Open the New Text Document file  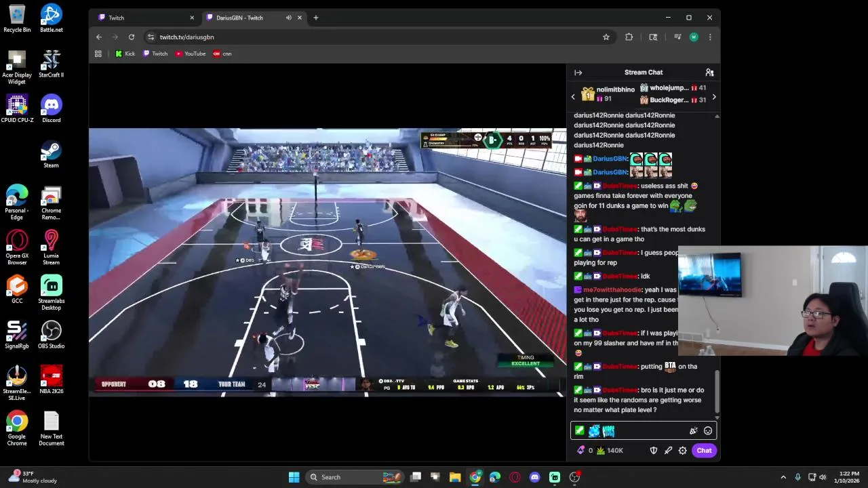pos(52,429)
